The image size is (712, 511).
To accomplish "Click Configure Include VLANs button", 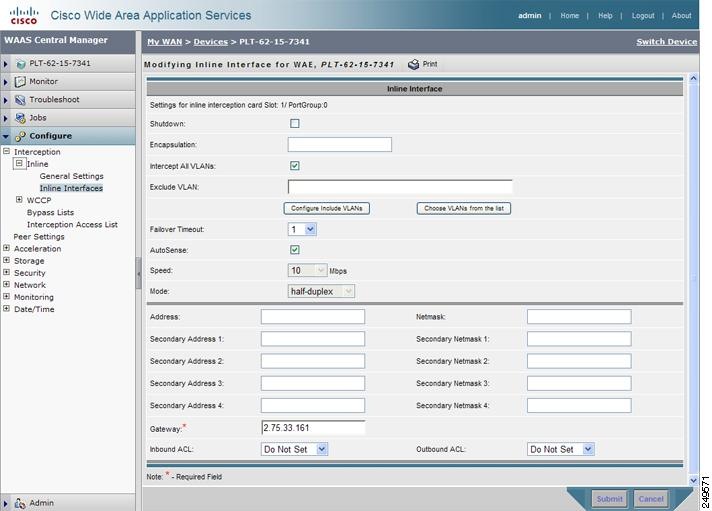I will click(x=326, y=208).
